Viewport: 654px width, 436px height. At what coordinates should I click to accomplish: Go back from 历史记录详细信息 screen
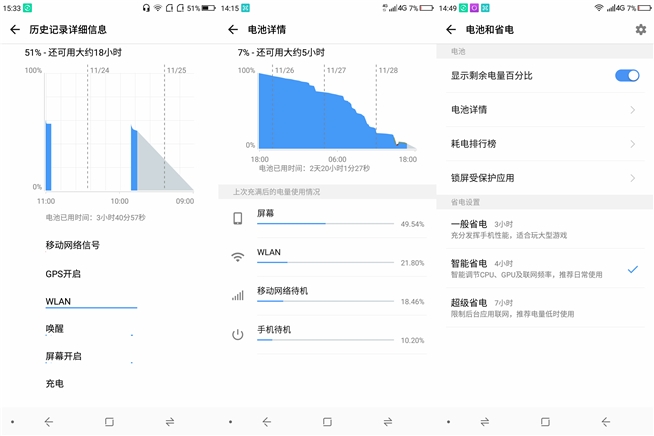(15, 30)
